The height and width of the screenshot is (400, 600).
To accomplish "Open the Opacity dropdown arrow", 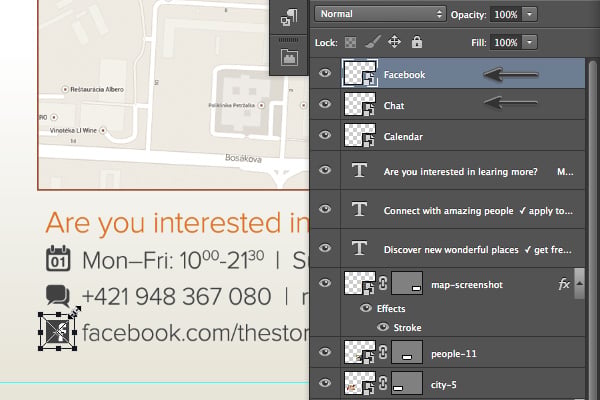I will [530, 15].
